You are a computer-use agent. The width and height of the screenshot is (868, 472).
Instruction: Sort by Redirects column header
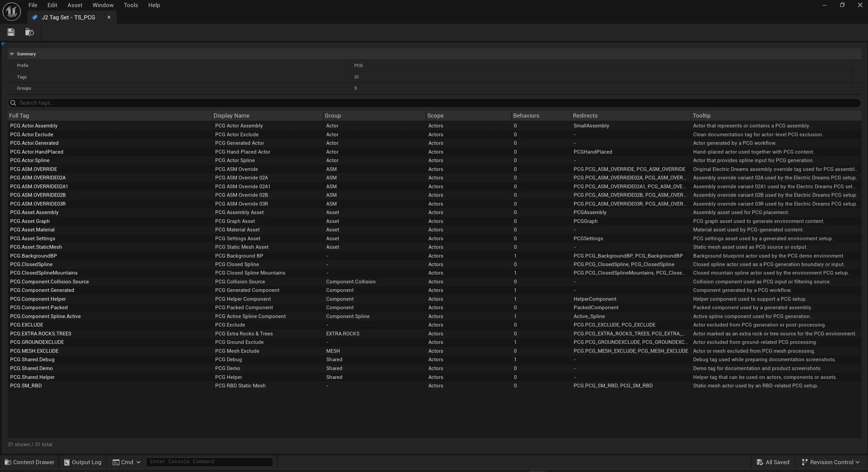tap(631, 116)
